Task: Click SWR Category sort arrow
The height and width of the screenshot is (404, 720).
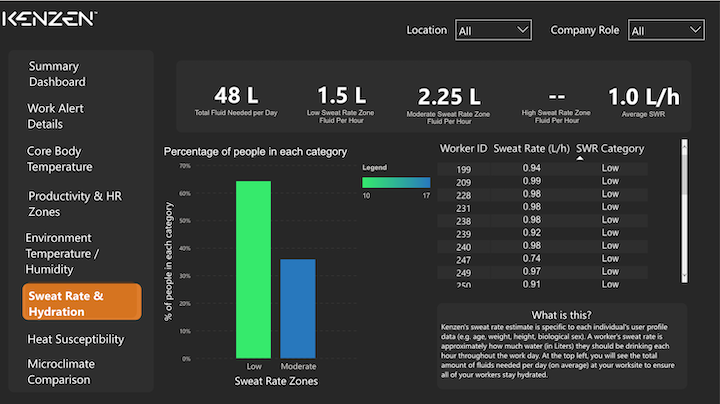Action: [581, 158]
